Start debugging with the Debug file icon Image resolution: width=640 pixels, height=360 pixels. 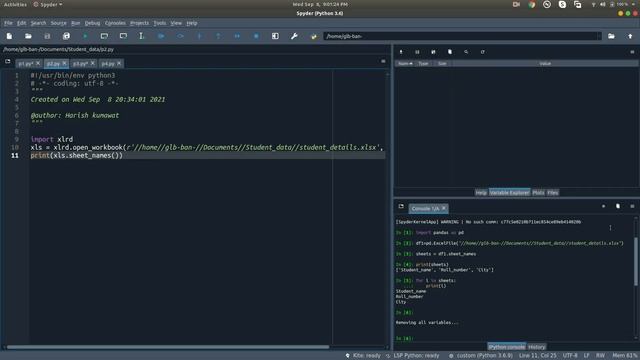[161, 36]
